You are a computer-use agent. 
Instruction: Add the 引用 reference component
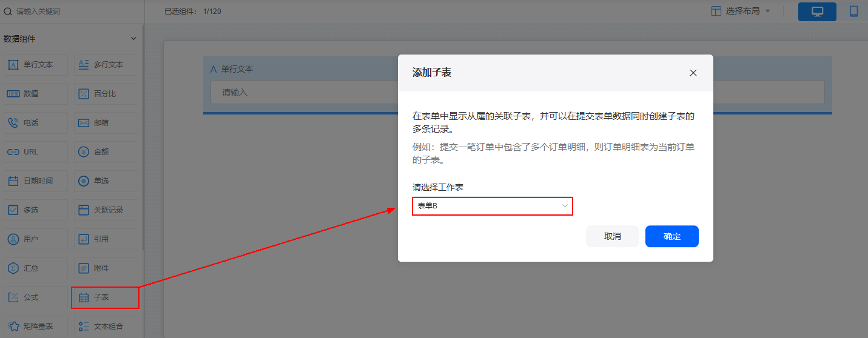106,239
